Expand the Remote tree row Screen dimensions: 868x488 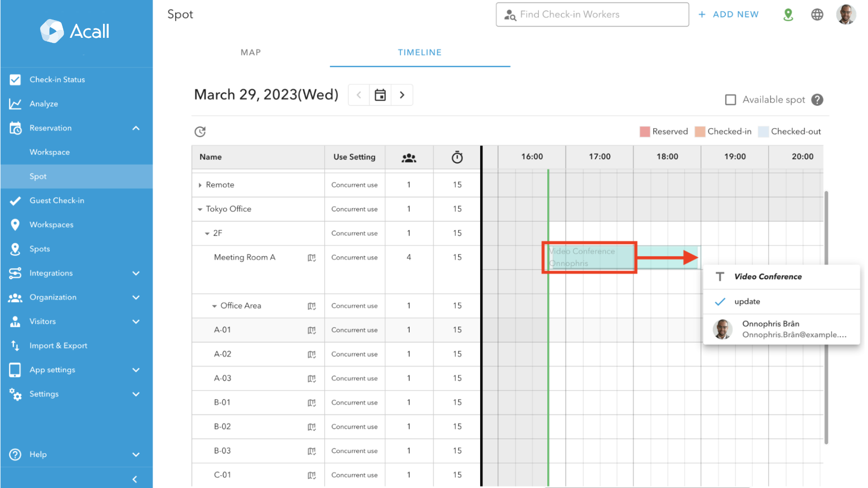[x=200, y=184]
